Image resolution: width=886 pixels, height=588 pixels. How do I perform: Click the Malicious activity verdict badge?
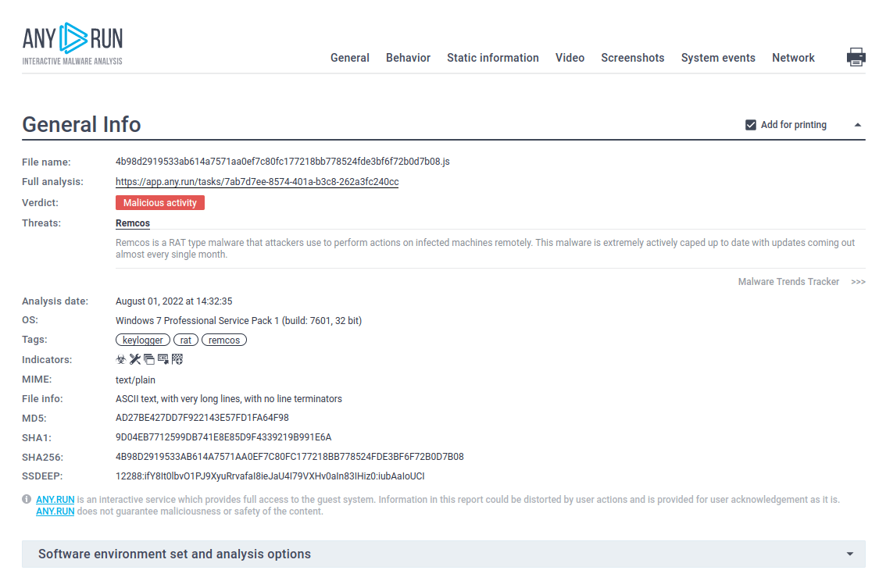pyautogui.click(x=160, y=203)
